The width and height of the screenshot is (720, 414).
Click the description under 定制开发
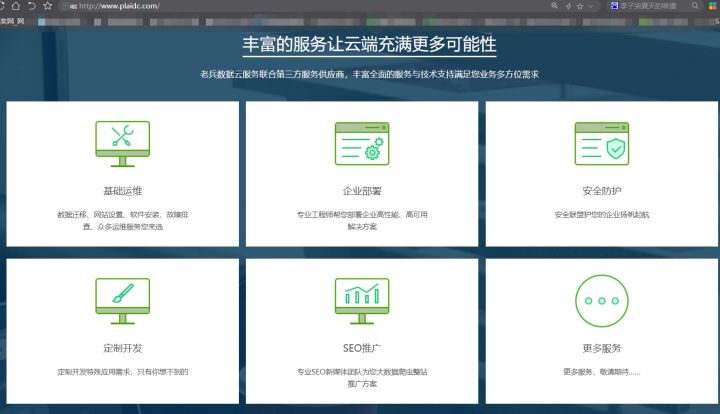pos(123,372)
